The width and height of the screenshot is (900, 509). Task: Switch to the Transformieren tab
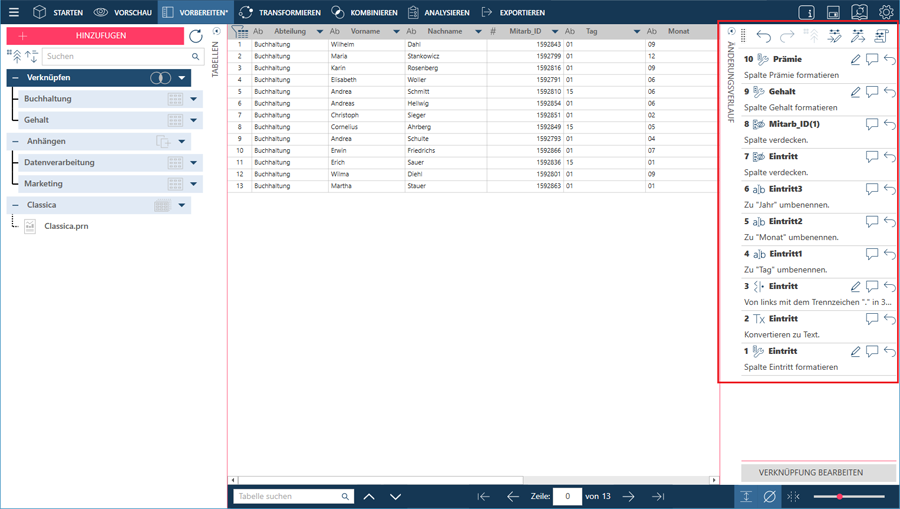tap(280, 13)
